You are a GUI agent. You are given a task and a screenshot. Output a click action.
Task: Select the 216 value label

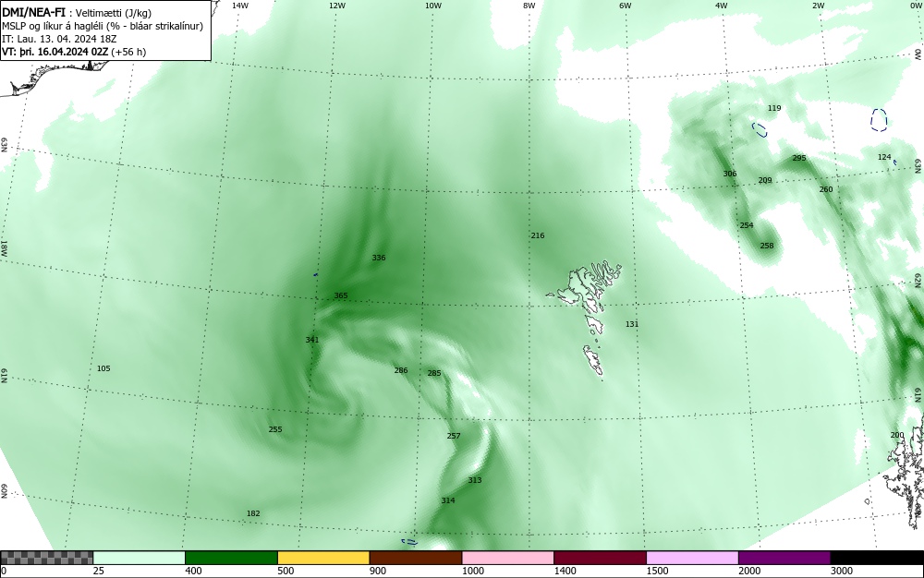(538, 235)
